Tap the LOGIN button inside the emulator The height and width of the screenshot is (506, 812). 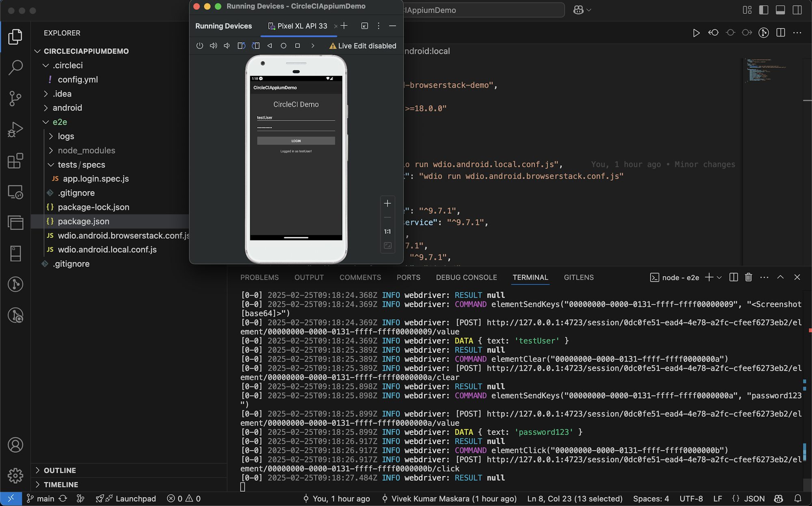click(x=296, y=141)
